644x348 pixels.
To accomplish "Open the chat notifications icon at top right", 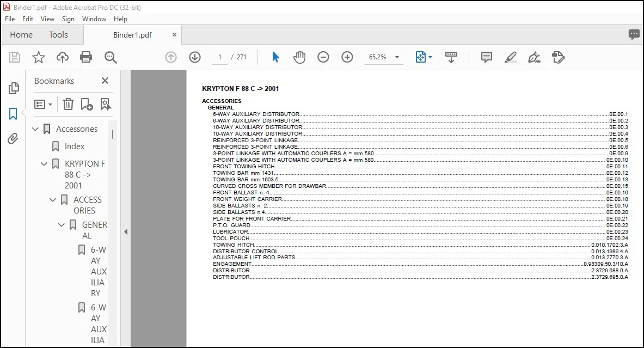I will (634, 34).
